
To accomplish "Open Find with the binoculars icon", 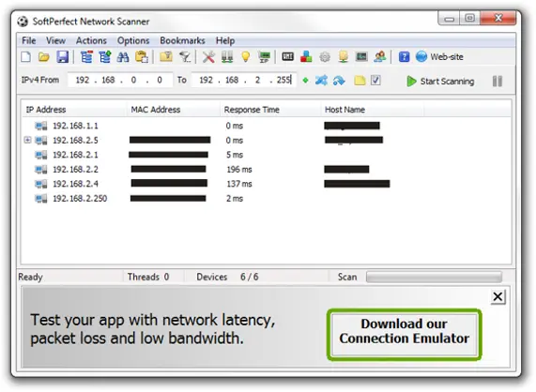I will click(123, 57).
